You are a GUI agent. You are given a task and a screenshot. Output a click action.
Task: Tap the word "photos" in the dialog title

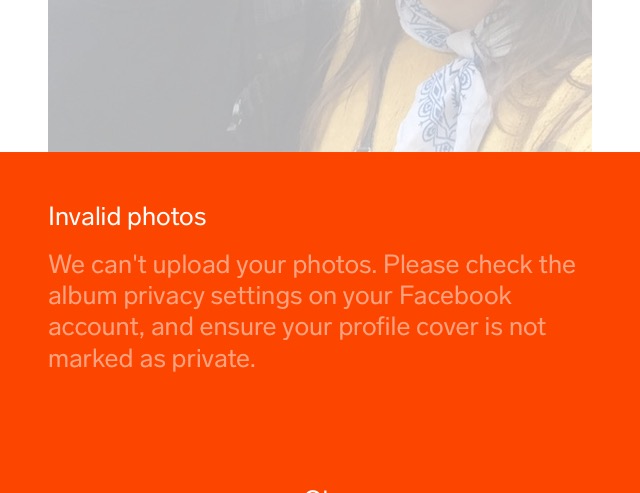[x=167, y=217]
